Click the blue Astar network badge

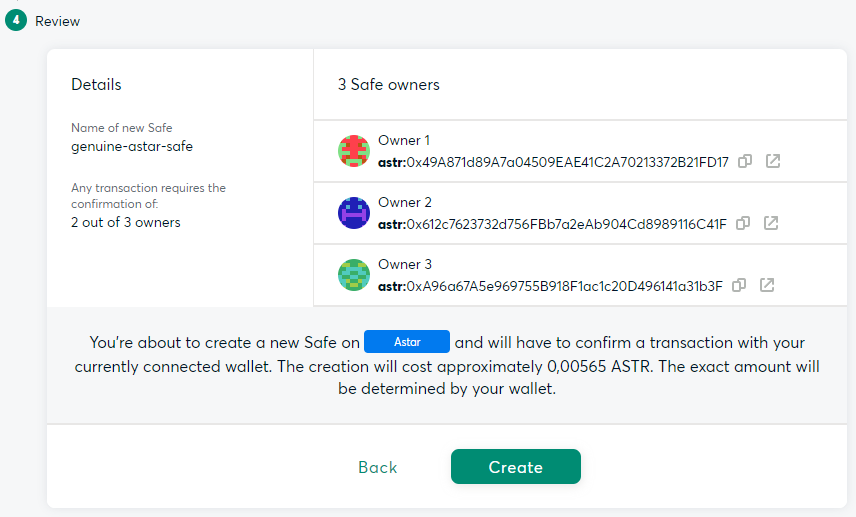[x=407, y=341]
